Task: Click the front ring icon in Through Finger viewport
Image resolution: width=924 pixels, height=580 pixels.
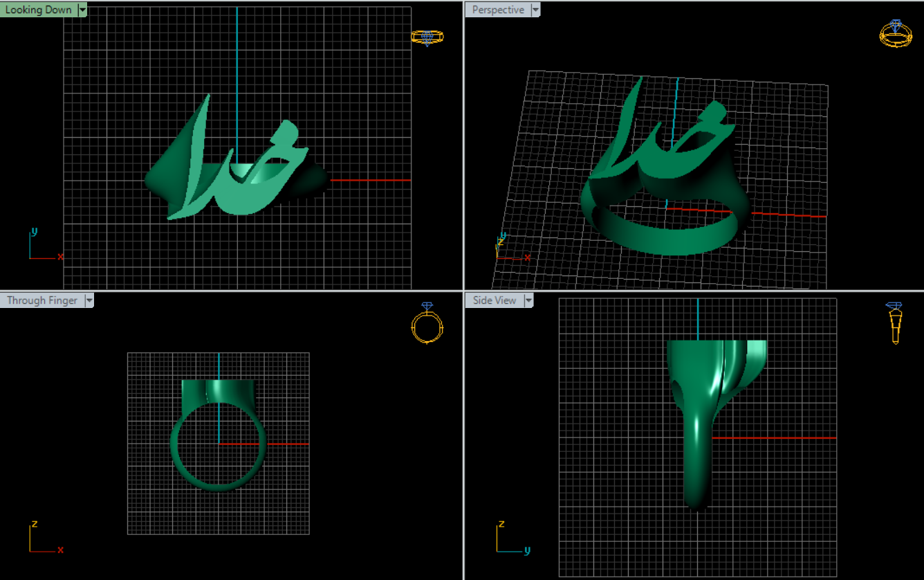Action: pos(427,323)
